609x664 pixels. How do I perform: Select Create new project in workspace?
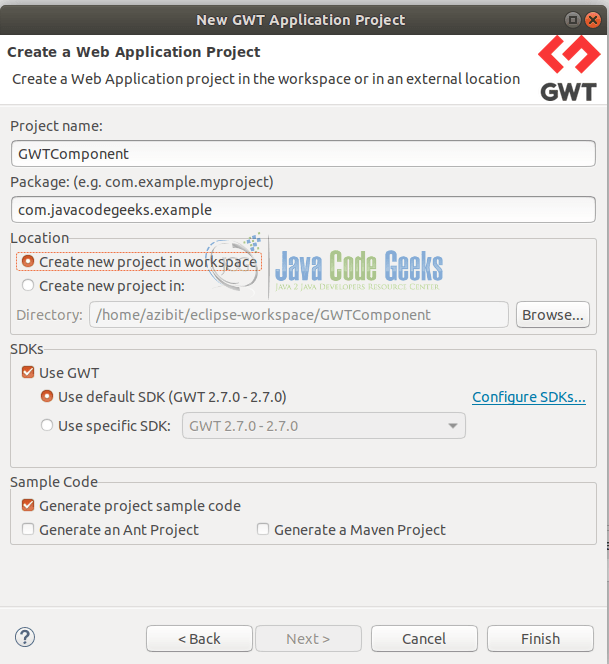coord(139,262)
